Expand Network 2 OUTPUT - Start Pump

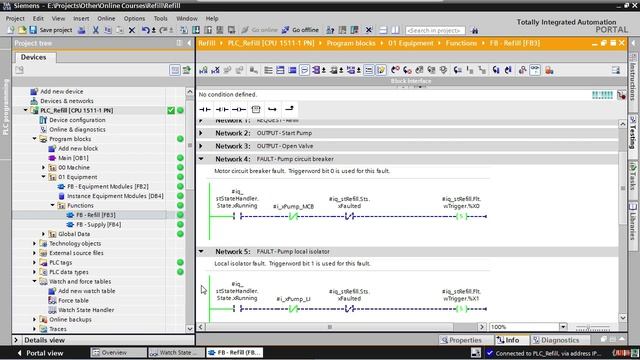coord(201,133)
